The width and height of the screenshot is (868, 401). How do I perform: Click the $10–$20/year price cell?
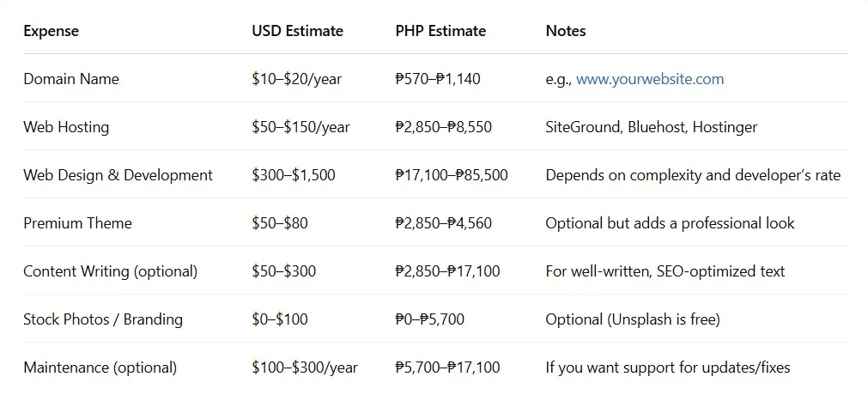coord(297,79)
